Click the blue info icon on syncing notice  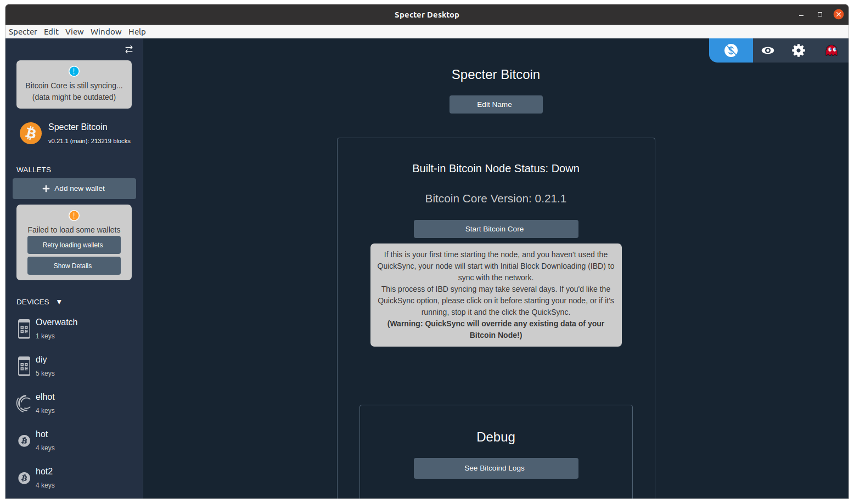click(74, 71)
